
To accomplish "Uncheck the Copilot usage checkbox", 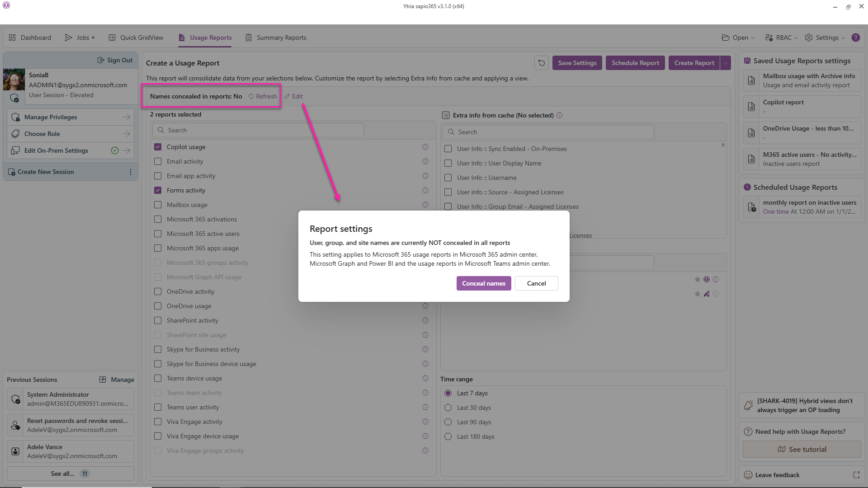I will click(x=158, y=147).
